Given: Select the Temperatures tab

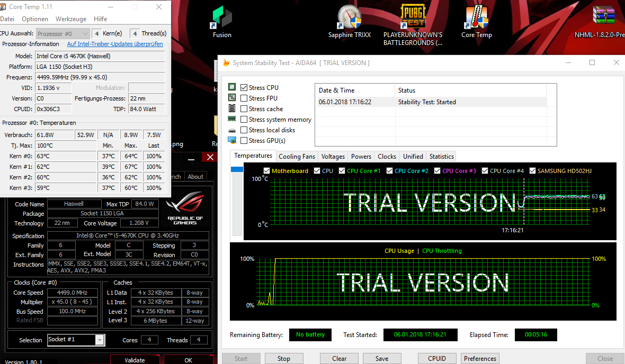Looking at the screenshot, I should click(x=253, y=156).
